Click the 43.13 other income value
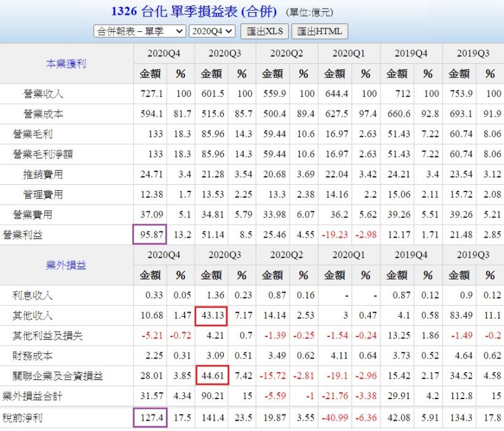 click(x=213, y=316)
